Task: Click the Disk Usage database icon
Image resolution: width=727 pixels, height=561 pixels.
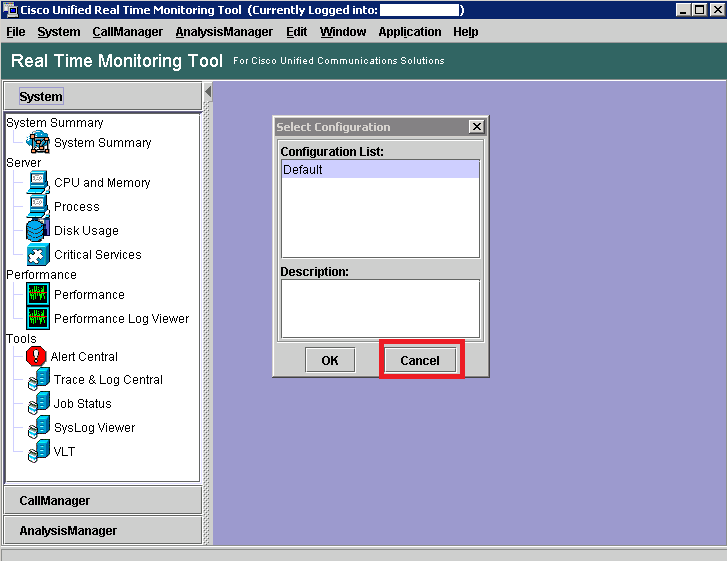Action: (38, 230)
